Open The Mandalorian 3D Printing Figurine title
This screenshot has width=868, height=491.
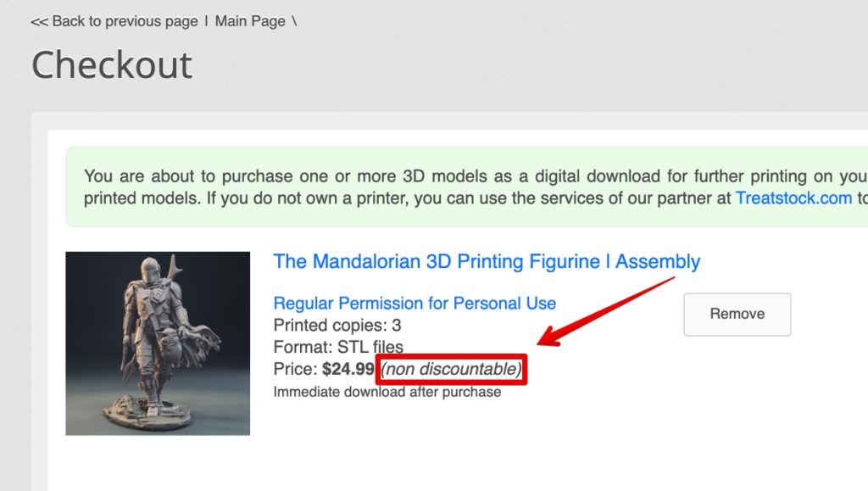click(487, 261)
